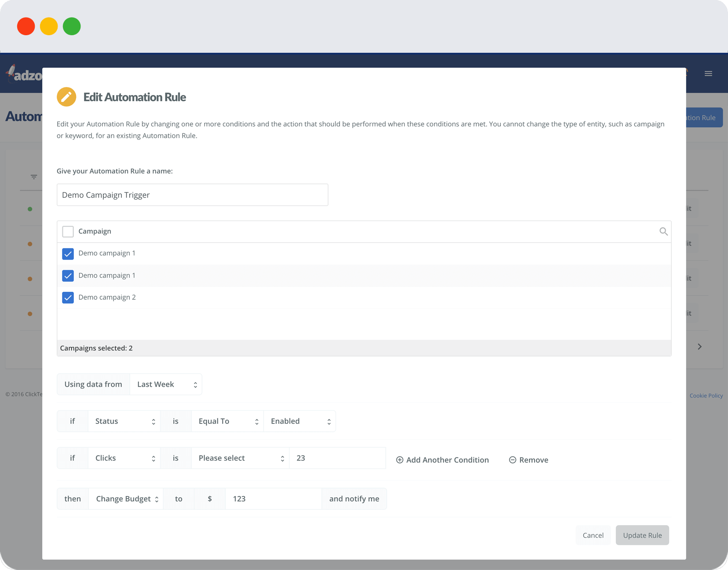Click the 'and notify me' label
Screen dimensions: 728x570
coord(354,499)
